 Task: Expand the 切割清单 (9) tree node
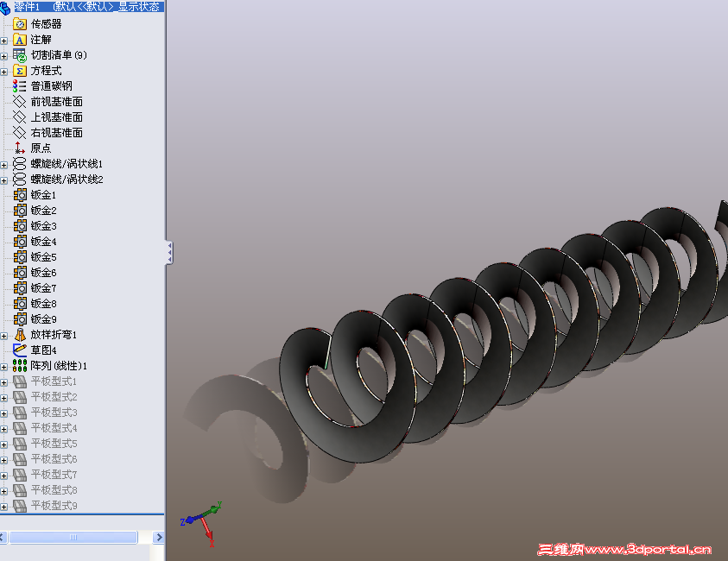pyautogui.click(x=4, y=56)
